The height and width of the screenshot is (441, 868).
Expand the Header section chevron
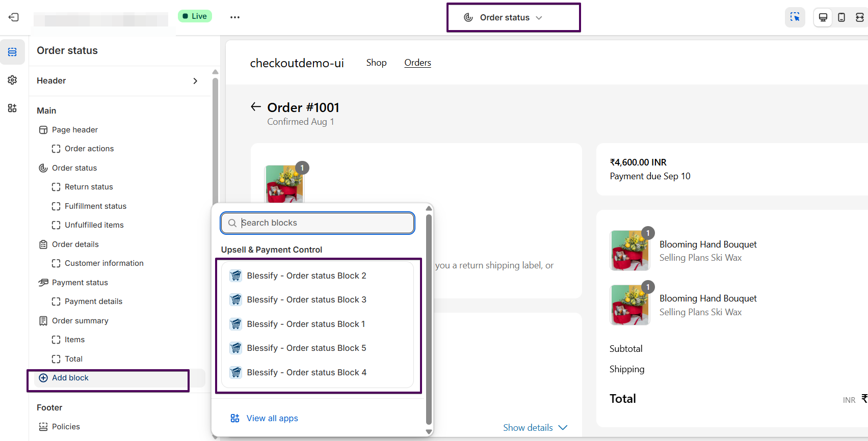point(195,81)
